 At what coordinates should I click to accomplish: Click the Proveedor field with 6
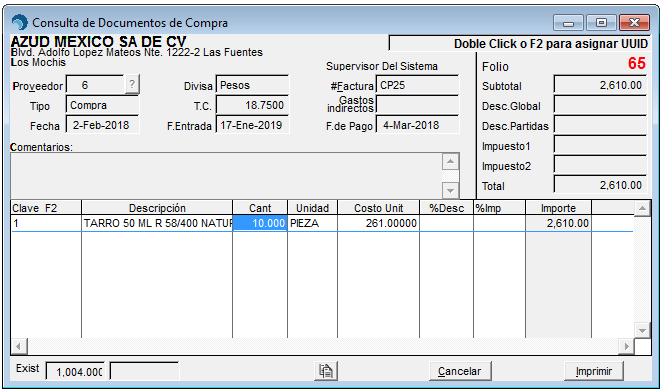(96, 85)
